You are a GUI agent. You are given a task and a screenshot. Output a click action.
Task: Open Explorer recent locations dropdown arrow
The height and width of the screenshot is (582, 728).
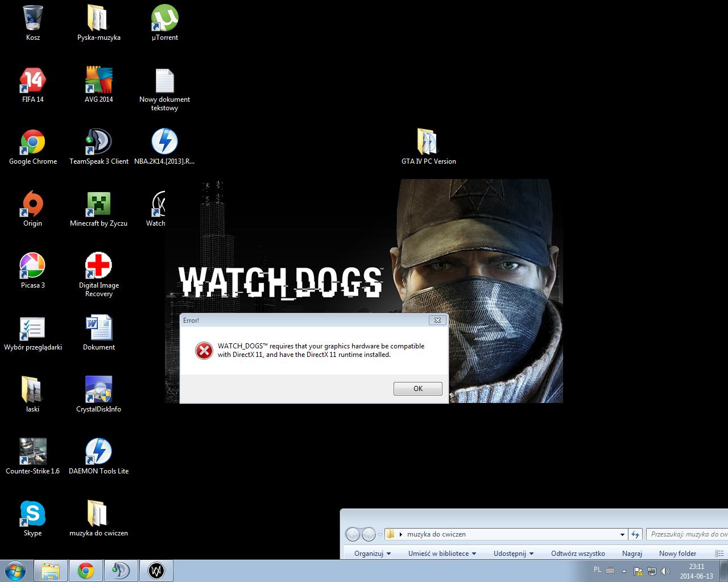[380, 534]
